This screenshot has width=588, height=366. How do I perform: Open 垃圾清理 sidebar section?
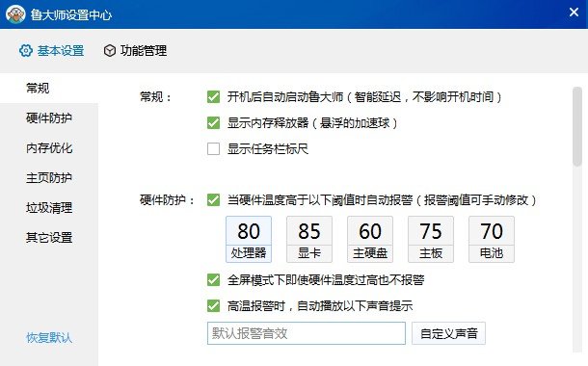pyautogui.click(x=49, y=207)
